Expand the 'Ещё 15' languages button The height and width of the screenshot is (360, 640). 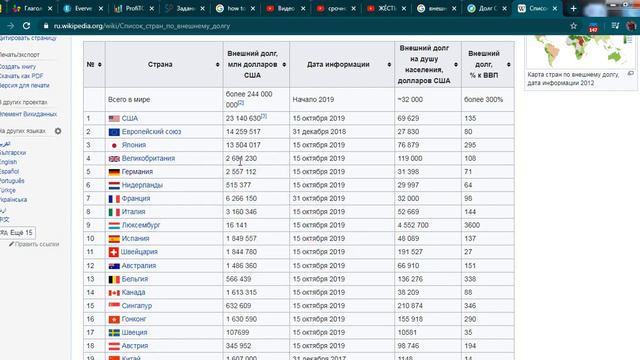click(18, 233)
